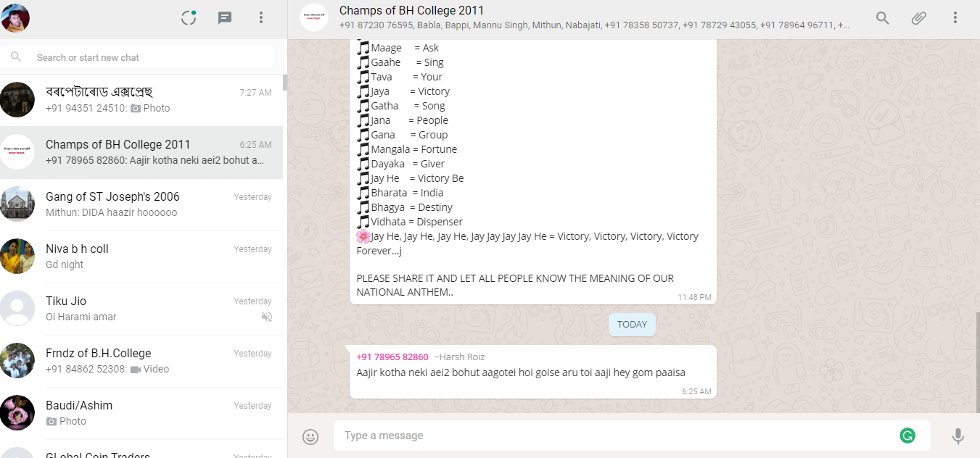Search messages in this chat via magnifier
Screen dimensions: 980x458
pyautogui.click(x=883, y=17)
